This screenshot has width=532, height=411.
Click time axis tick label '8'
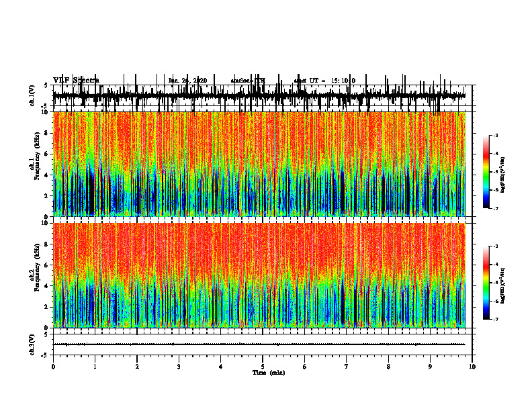click(388, 367)
